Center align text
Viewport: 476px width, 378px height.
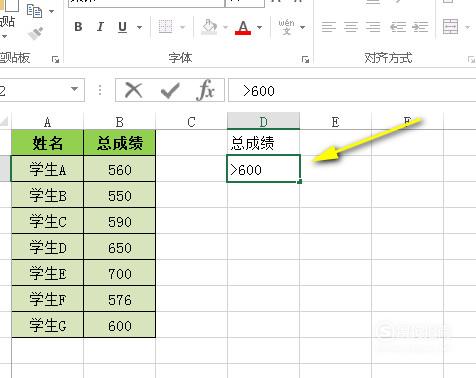click(x=351, y=27)
